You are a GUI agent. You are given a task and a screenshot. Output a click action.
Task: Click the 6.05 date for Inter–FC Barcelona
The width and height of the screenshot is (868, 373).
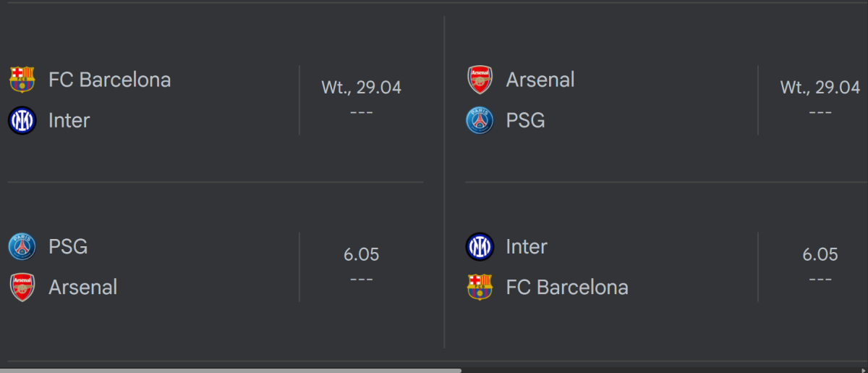tap(820, 255)
